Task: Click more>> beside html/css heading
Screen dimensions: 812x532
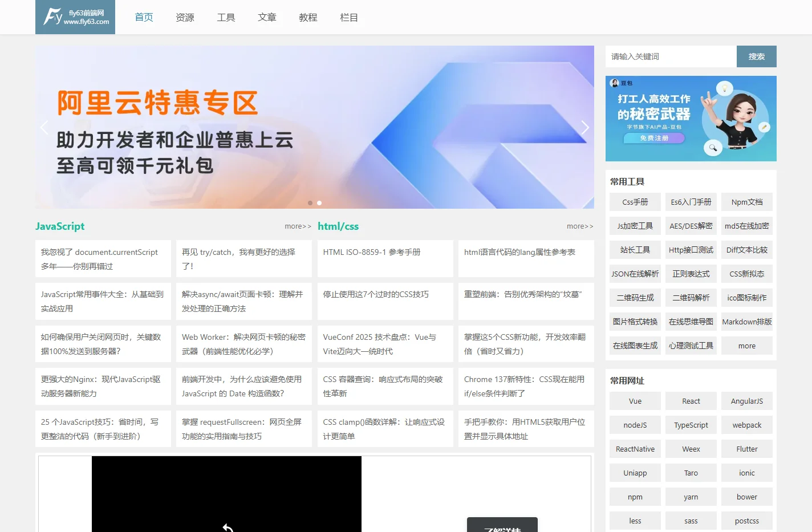Action: point(580,226)
